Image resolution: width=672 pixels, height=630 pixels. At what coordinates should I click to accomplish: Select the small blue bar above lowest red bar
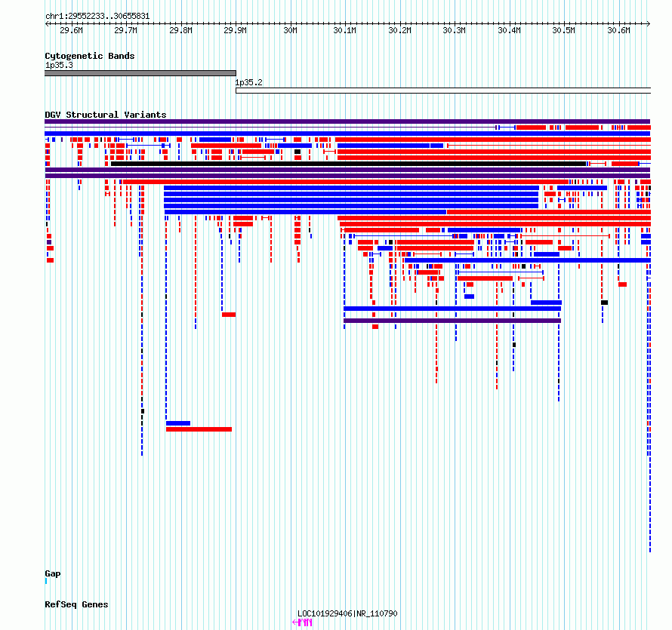[x=178, y=423]
